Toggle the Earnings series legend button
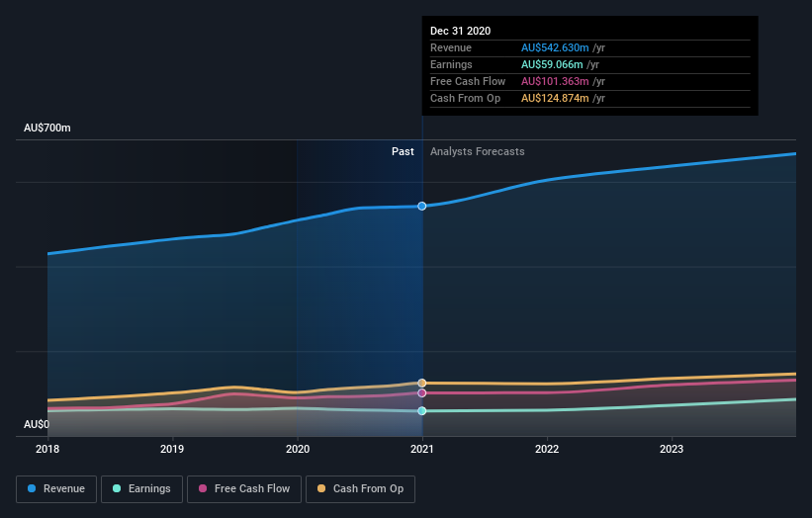Image resolution: width=812 pixels, height=518 pixels. [x=141, y=489]
